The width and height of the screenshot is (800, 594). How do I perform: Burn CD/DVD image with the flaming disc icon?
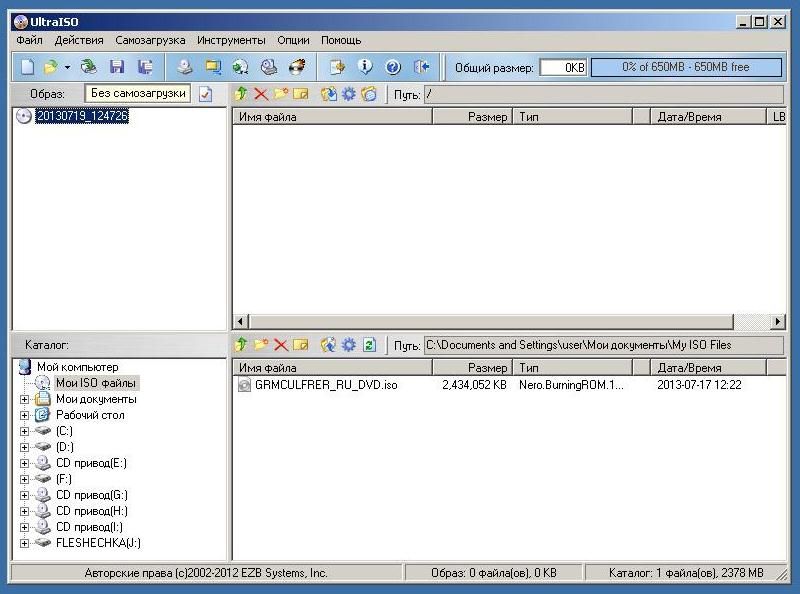tap(297, 67)
